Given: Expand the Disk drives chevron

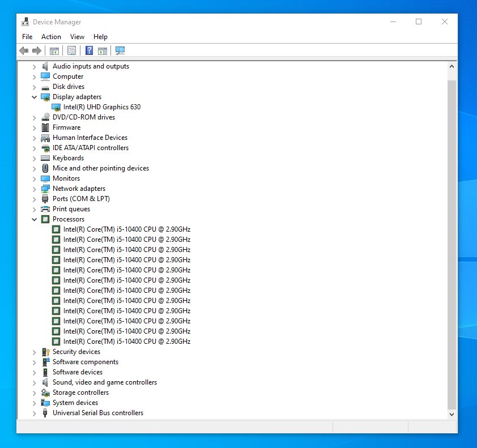Looking at the screenshot, I should pos(35,87).
